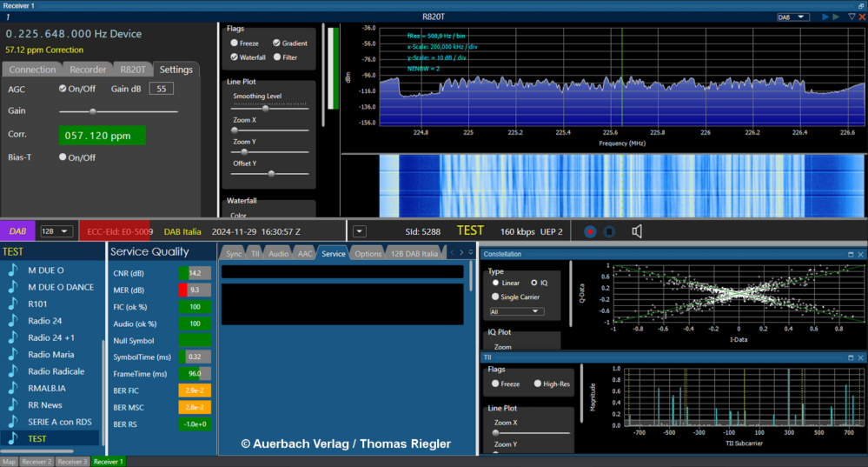Click the music note icon next to R101
868x467 pixels.
(x=13, y=304)
